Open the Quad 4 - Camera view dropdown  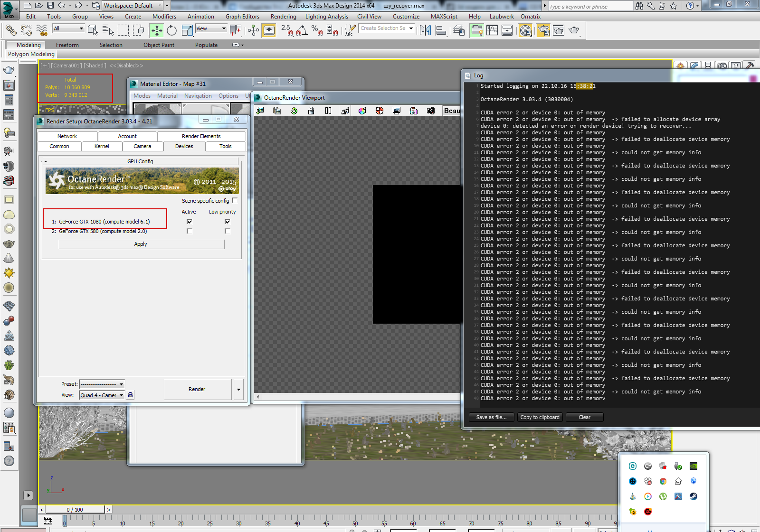tap(102, 395)
